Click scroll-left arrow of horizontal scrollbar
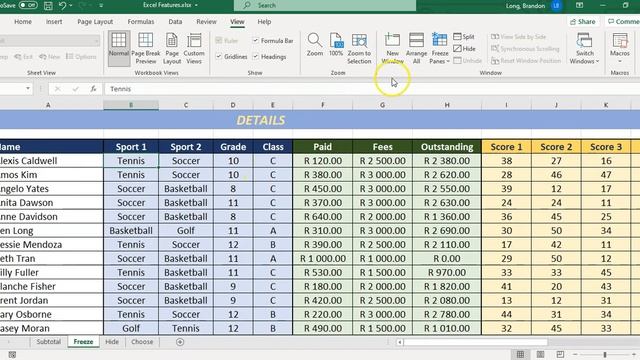 tap(400, 342)
